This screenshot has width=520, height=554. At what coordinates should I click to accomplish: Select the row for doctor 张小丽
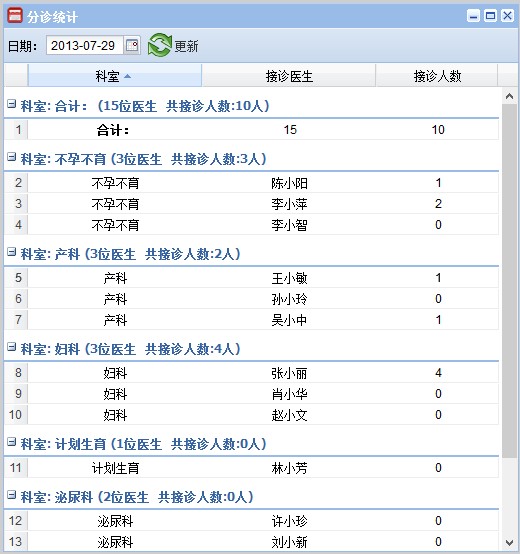252,373
